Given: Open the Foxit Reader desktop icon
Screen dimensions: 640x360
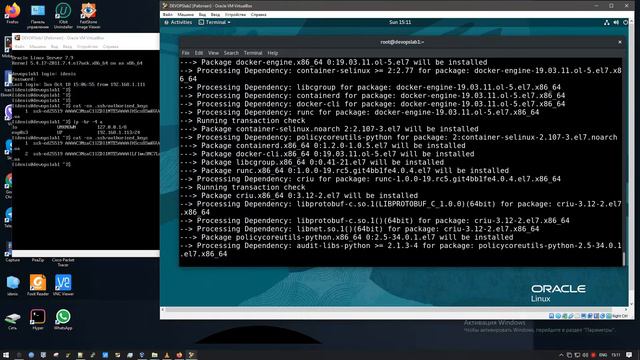Looking at the screenshot, I should (38, 285).
